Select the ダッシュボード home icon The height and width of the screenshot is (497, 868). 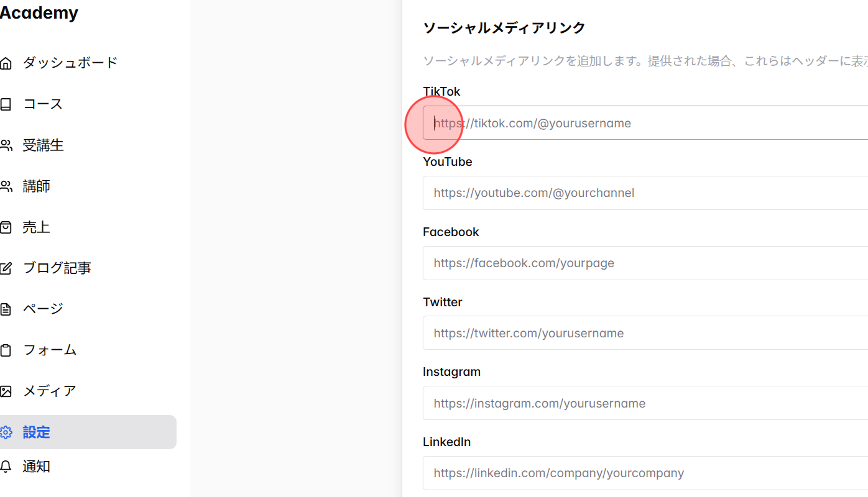(6, 62)
